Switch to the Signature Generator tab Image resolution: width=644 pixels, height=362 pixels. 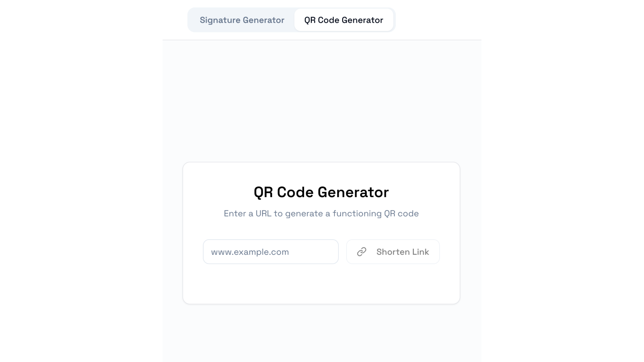click(242, 20)
